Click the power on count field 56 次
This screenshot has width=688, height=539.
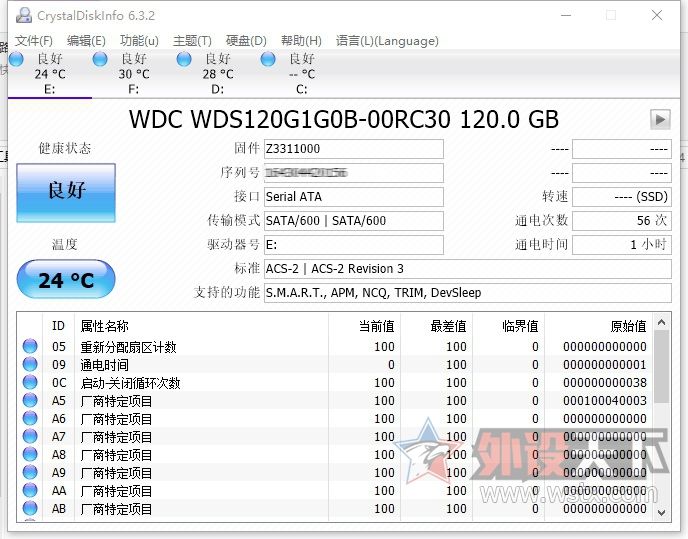[622, 220]
